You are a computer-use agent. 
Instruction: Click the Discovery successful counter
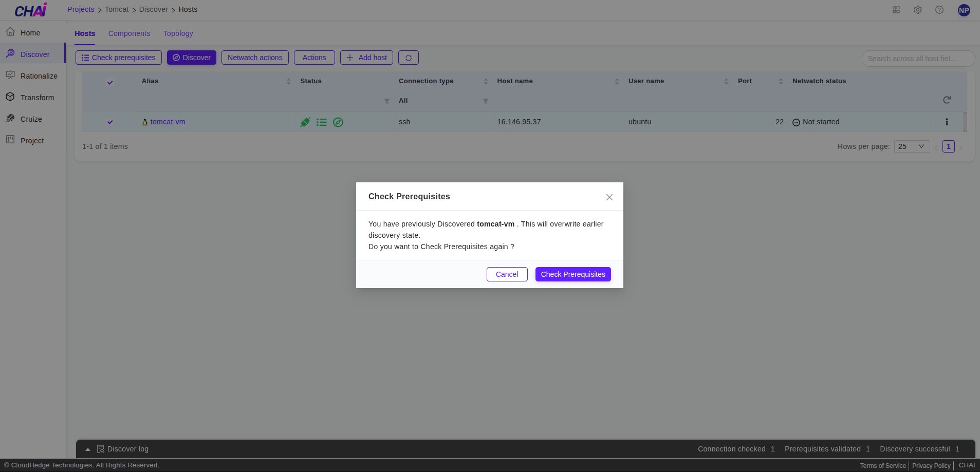(919, 449)
